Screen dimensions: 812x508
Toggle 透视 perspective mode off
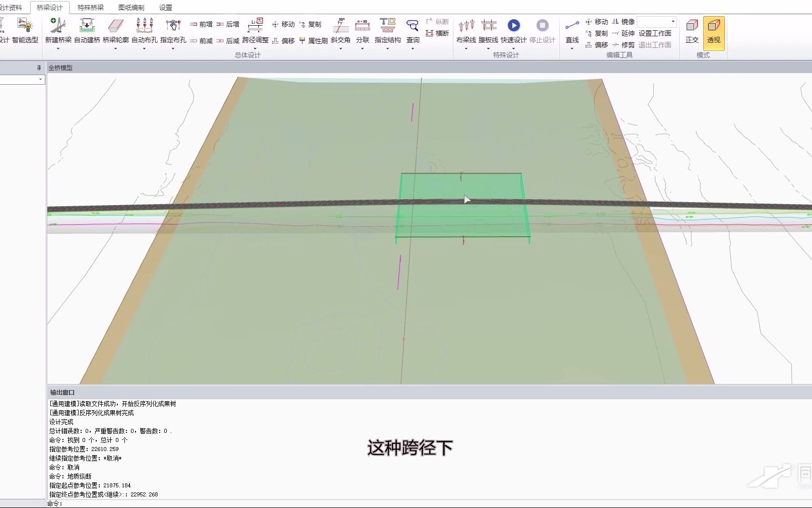pyautogui.click(x=713, y=31)
